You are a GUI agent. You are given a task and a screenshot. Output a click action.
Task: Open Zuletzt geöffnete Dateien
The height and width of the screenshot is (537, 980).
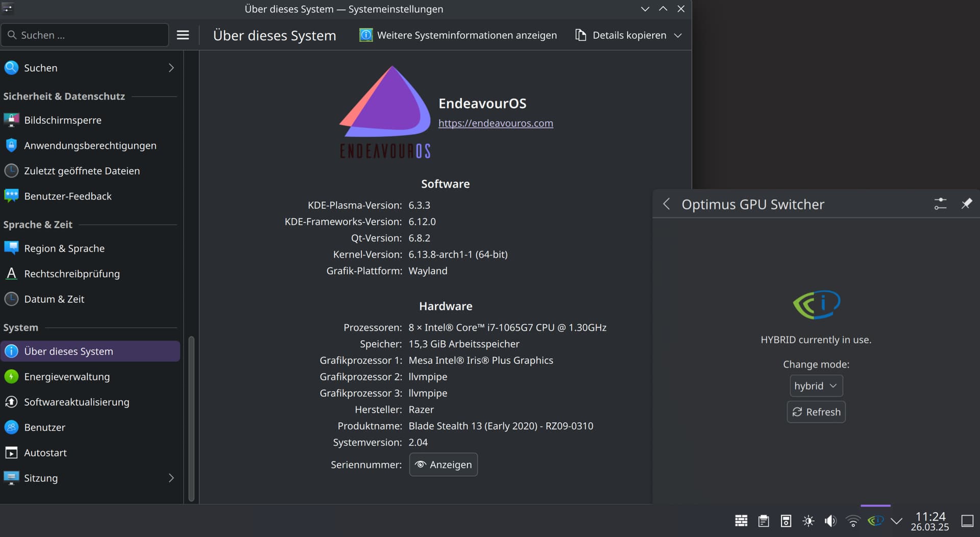(x=90, y=171)
